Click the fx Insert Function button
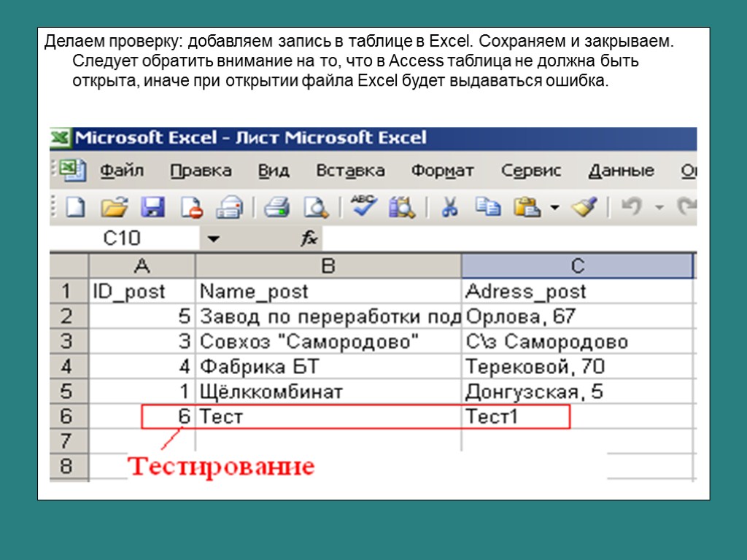Screen dimensions: 747x560 [309, 238]
